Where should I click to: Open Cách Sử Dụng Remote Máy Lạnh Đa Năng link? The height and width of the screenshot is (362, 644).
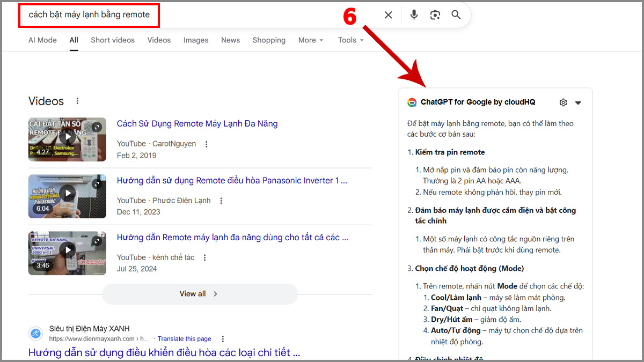click(x=197, y=124)
